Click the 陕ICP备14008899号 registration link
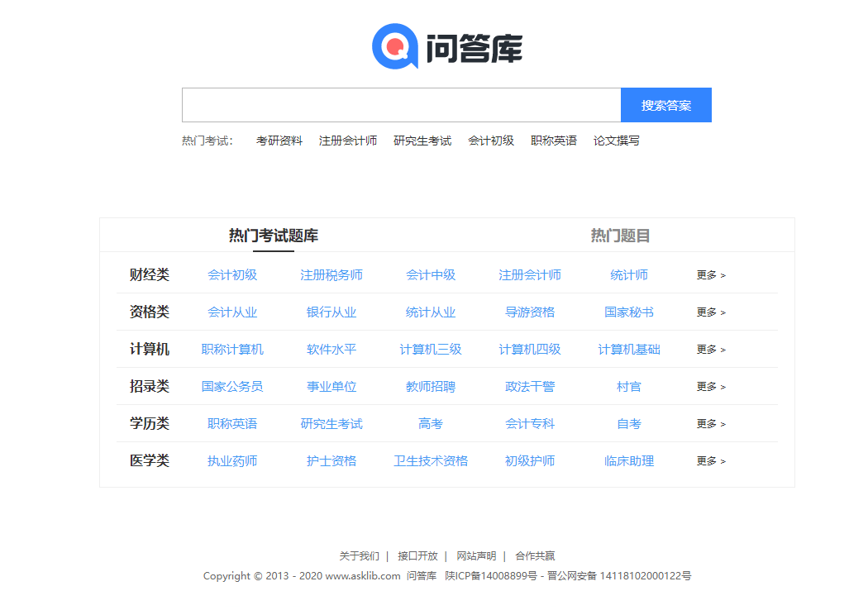Screen dimensions: 868x610 pos(491,575)
